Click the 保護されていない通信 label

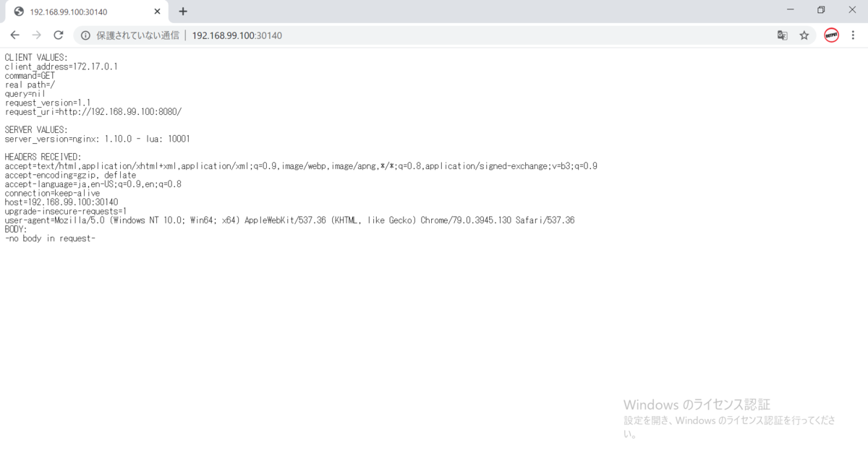coord(137,35)
